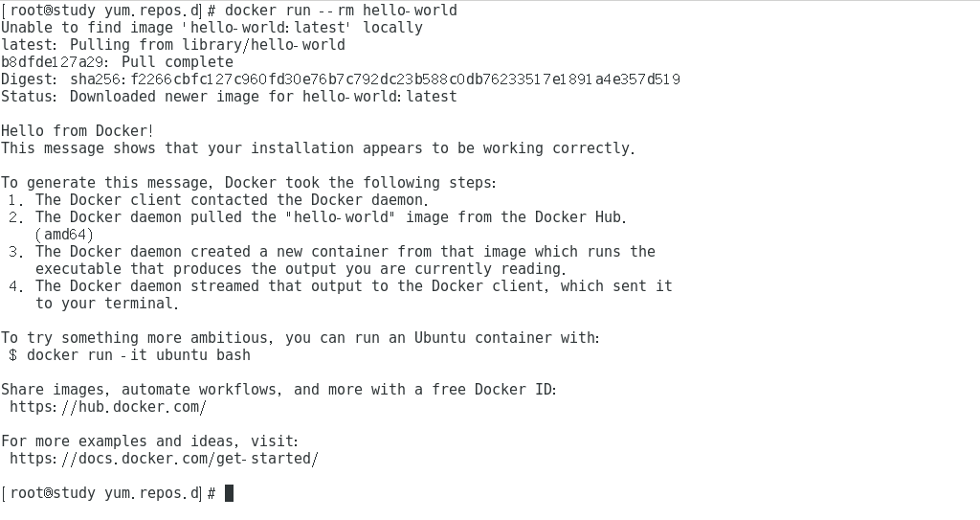The width and height of the screenshot is (980, 520).
Task: Click the terminal cursor block at prompt
Action: click(229, 493)
